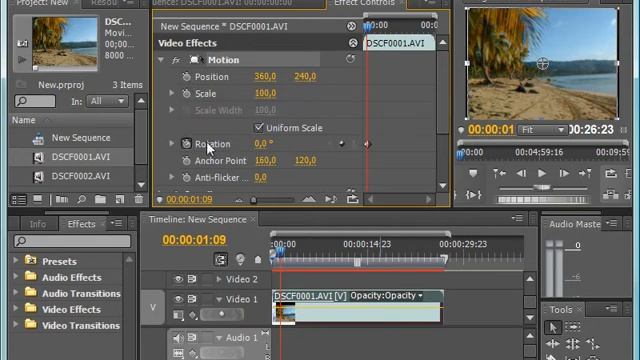640x360 pixels.
Task: Click the Position X value 360,0
Action: click(265, 76)
